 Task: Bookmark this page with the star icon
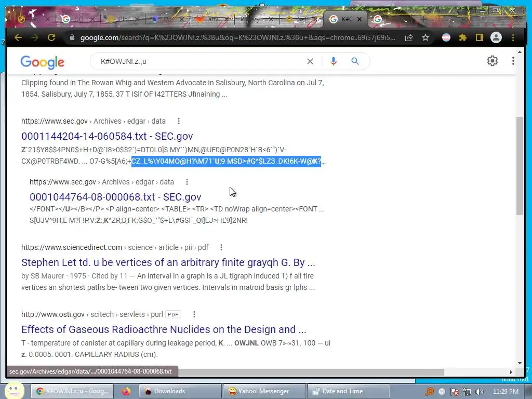point(425,37)
